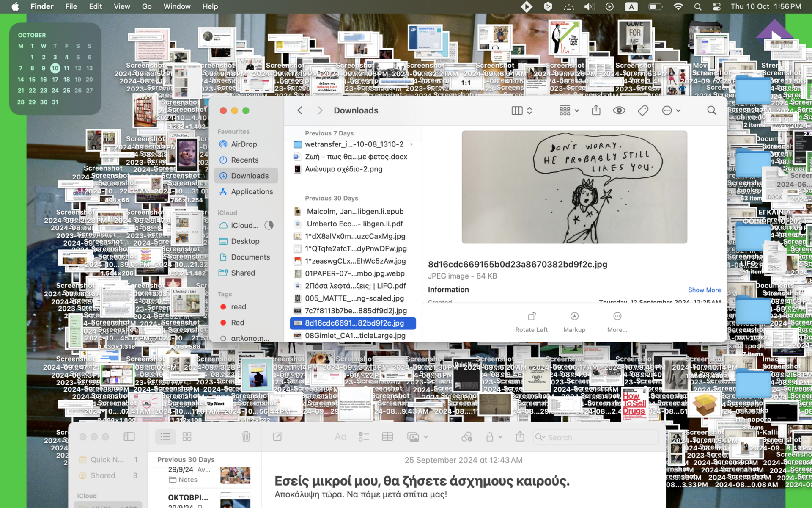Toggle Notes sidebar icon

click(x=129, y=436)
